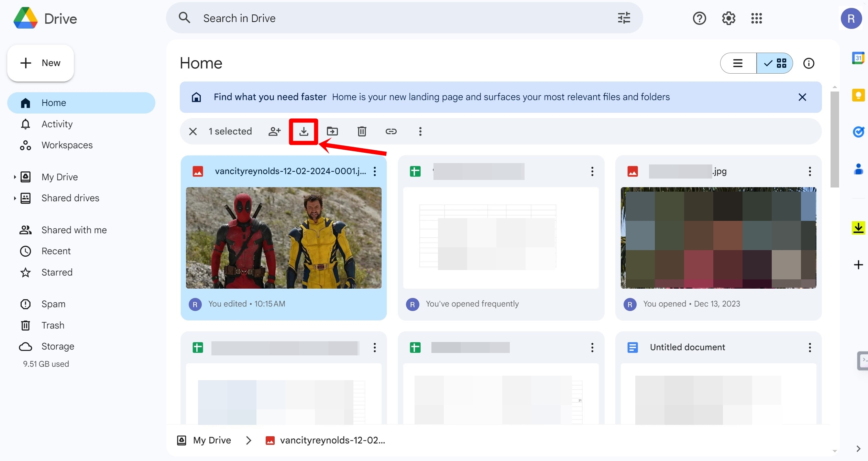The image size is (868, 461).
Task: Open the pixelated .jpg photo thumbnail
Action: coord(718,238)
